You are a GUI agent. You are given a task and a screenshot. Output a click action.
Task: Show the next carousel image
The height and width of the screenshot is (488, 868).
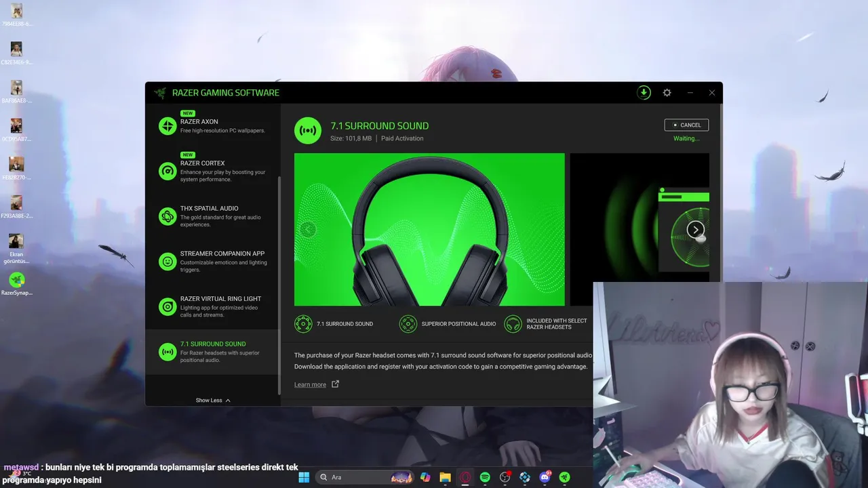695,230
